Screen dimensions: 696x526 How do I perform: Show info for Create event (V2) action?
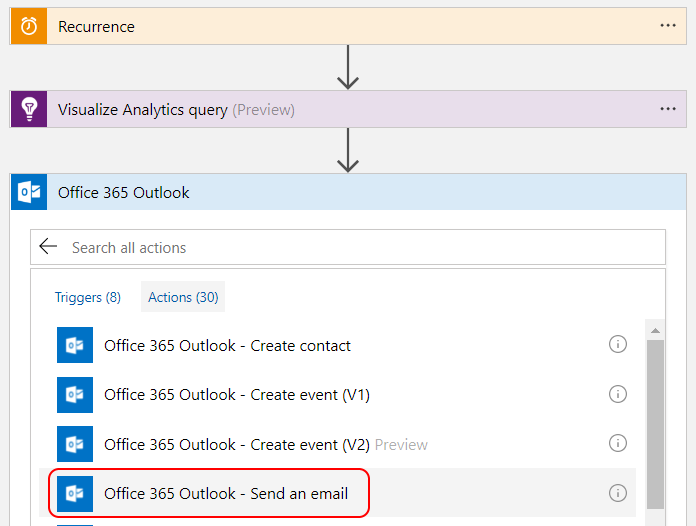click(618, 443)
